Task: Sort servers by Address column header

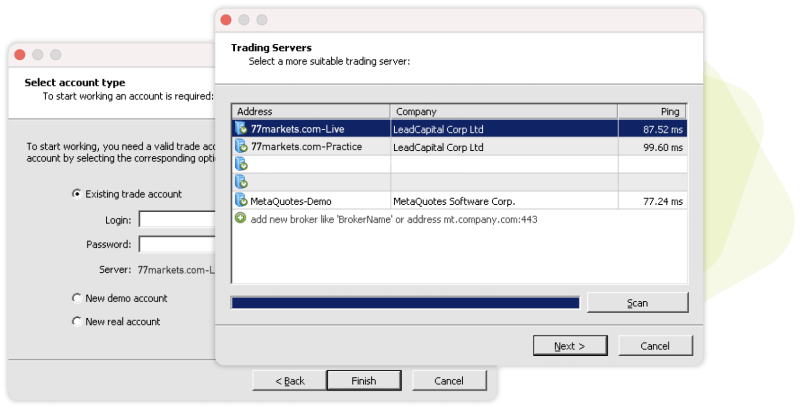Action: (311, 112)
